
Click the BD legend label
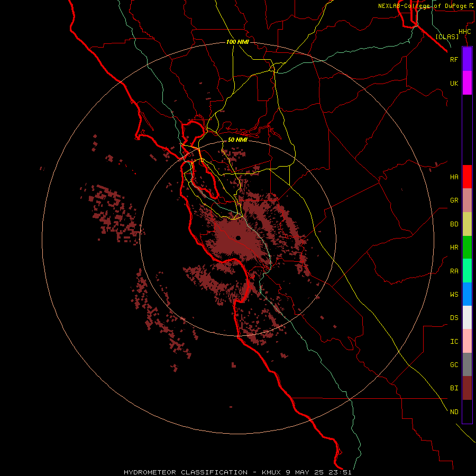point(454,224)
